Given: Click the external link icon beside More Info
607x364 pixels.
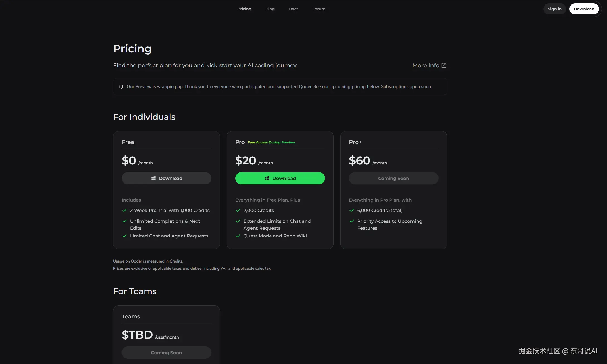Looking at the screenshot, I should pos(444,65).
